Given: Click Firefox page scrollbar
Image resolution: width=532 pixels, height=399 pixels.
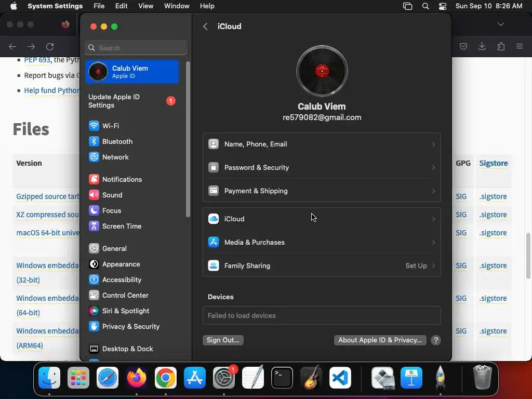Looking at the screenshot, I should coord(528,255).
